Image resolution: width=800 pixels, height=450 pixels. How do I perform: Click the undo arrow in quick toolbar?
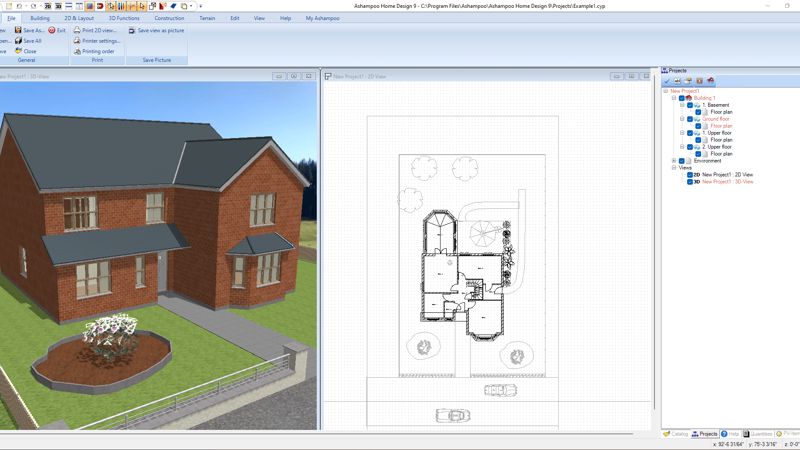click(19, 6)
